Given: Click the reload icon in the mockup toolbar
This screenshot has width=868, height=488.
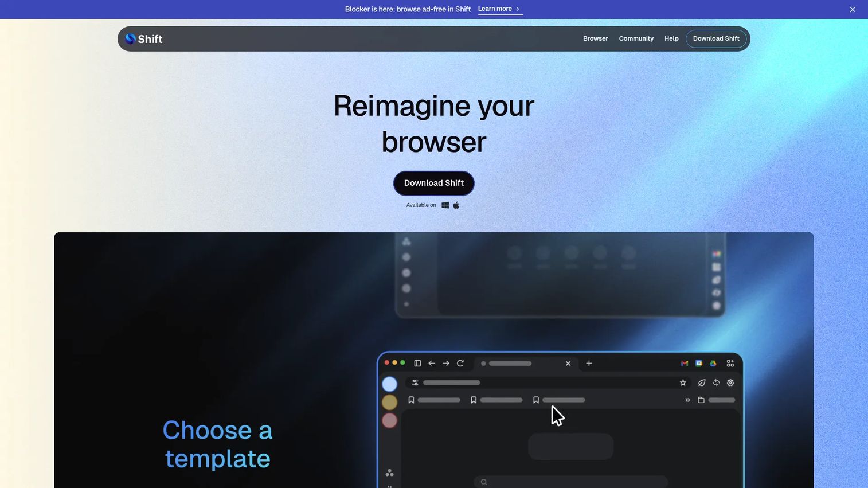Looking at the screenshot, I should coord(460,364).
